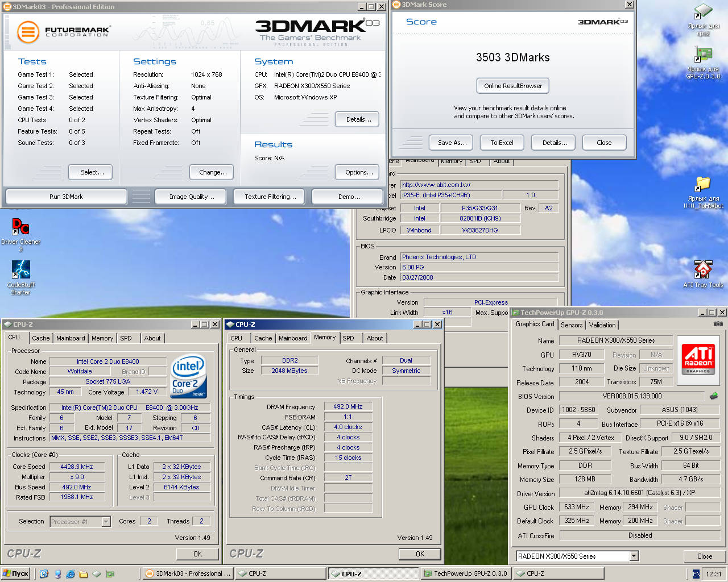Click the Driver Version ati2mtag field

tap(639, 493)
